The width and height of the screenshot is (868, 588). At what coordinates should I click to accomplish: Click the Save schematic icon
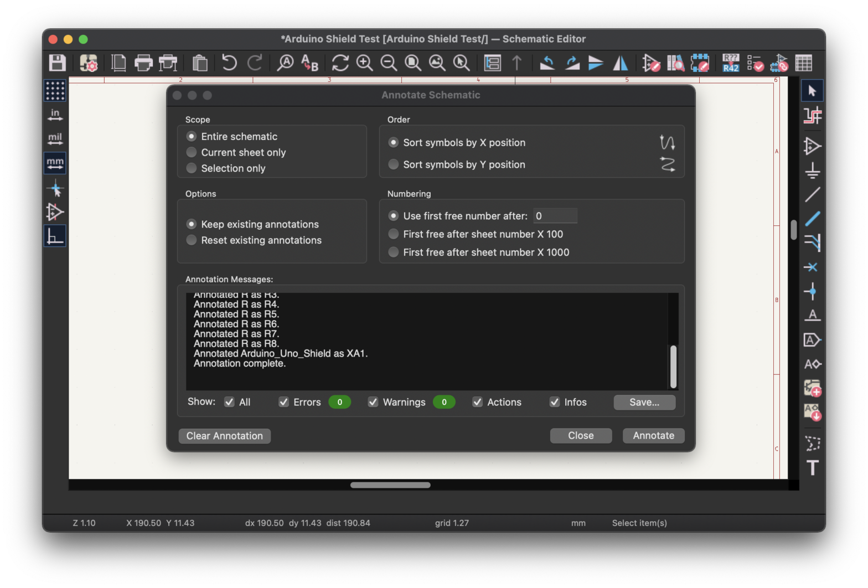[57, 63]
